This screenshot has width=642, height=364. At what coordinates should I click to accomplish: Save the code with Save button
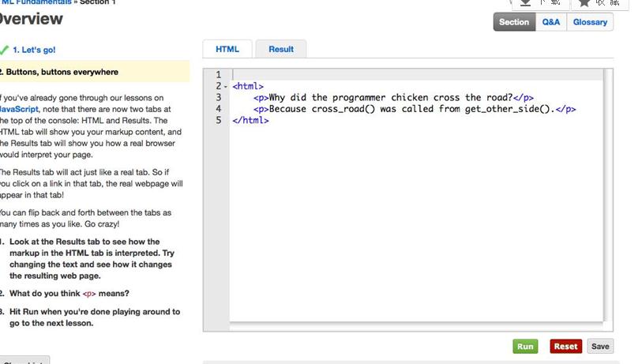[600, 347]
